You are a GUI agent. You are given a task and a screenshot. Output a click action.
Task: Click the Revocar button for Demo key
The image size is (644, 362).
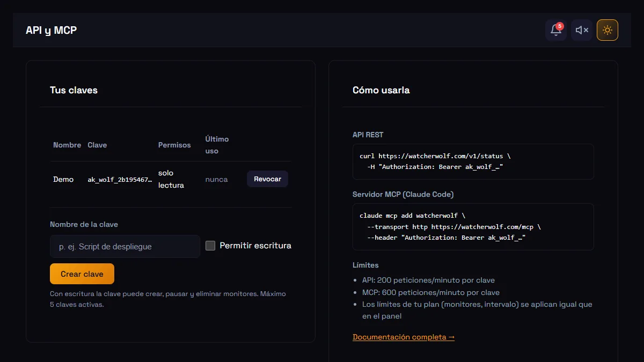[x=267, y=179]
